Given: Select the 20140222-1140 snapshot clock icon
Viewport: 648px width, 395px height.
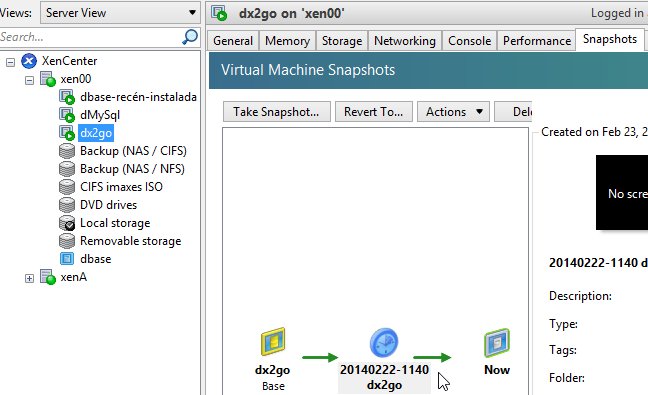Looking at the screenshot, I should click(x=384, y=343).
